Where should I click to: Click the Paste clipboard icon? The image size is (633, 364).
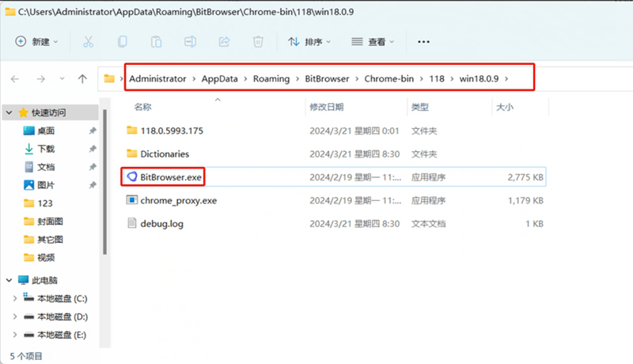156,42
